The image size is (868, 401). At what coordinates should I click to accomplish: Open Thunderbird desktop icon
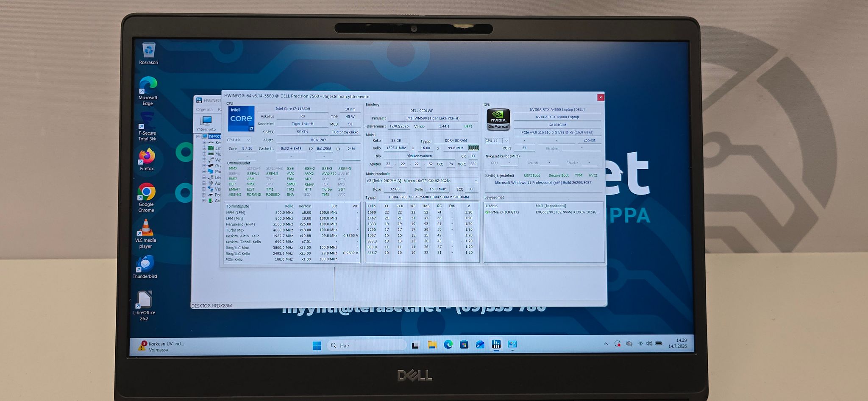tap(145, 267)
